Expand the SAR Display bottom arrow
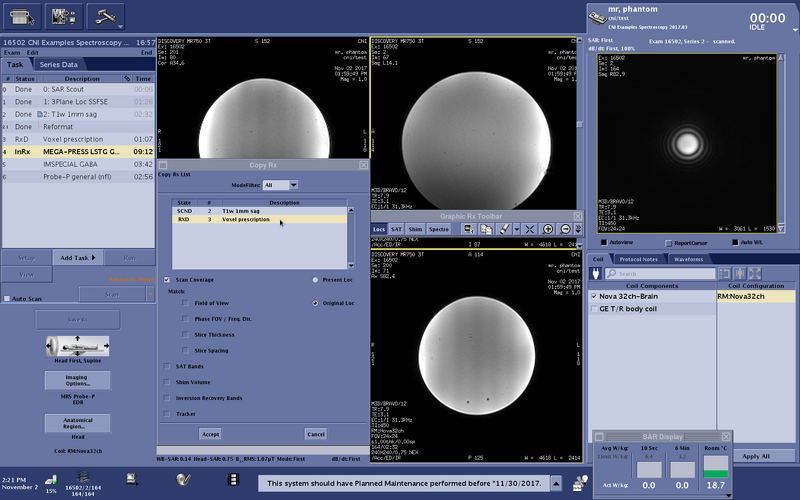Screen dimensions: 800x500 point(728,495)
